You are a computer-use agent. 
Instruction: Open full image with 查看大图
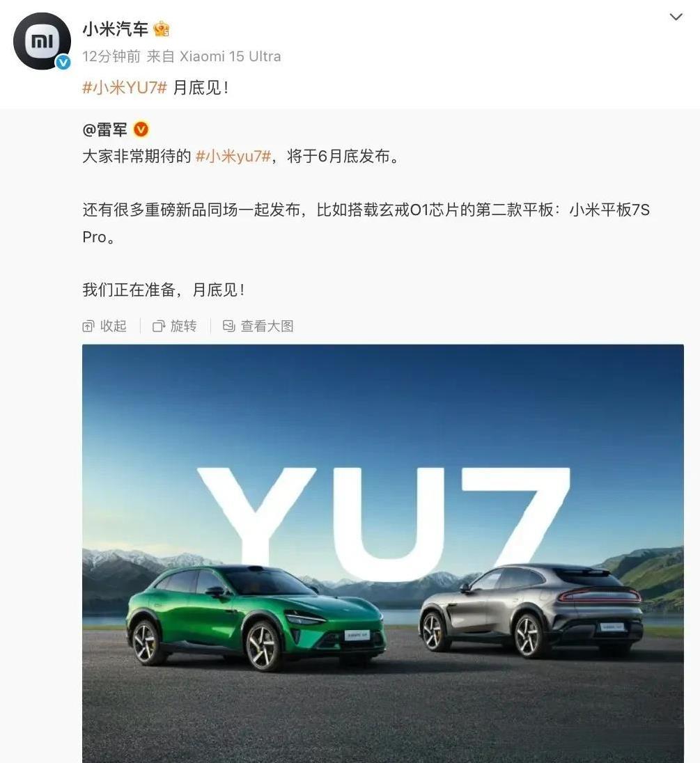258,326
